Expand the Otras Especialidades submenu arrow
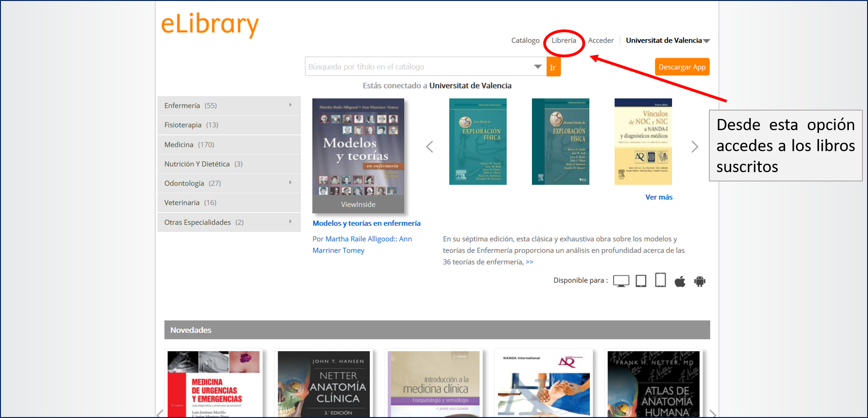 coord(290,222)
